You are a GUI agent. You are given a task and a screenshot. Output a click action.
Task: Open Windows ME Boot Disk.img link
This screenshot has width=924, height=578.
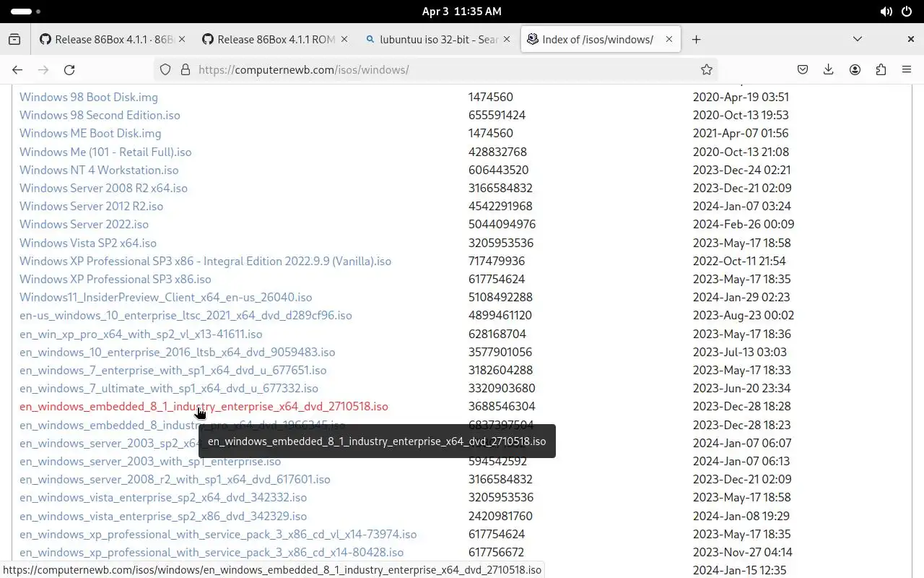pos(90,133)
